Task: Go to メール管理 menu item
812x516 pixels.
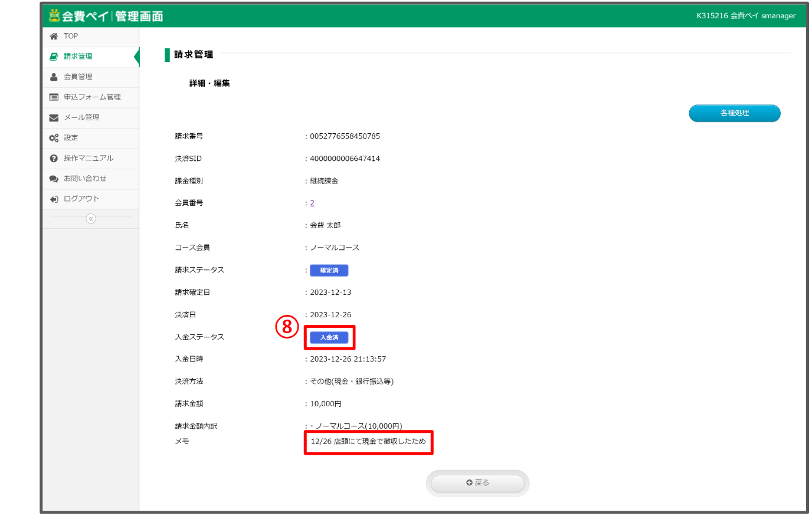Action: click(81, 118)
